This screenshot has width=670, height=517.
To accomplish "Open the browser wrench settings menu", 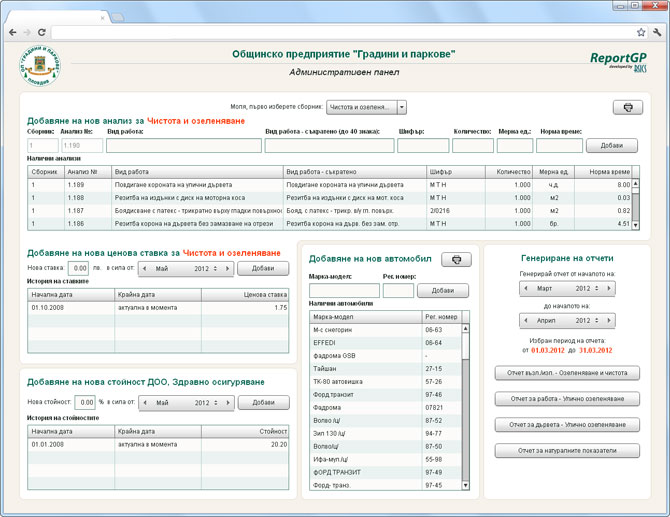I will [x=657, y=32].
